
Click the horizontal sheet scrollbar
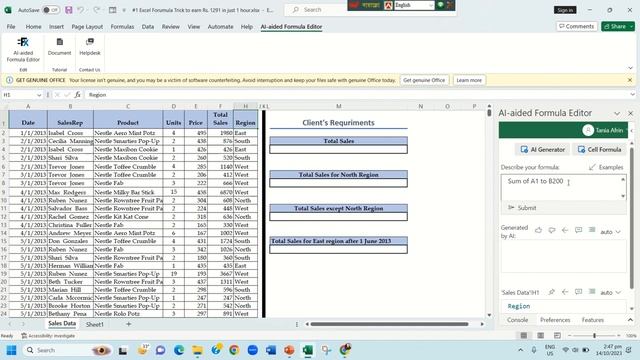point(389,324)
